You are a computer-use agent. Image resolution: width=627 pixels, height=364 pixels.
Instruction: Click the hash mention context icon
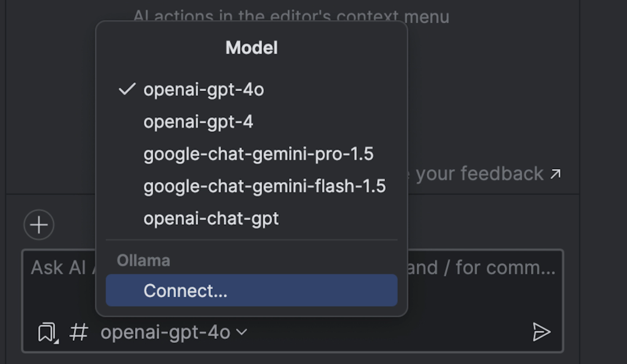tap(79, 332)
